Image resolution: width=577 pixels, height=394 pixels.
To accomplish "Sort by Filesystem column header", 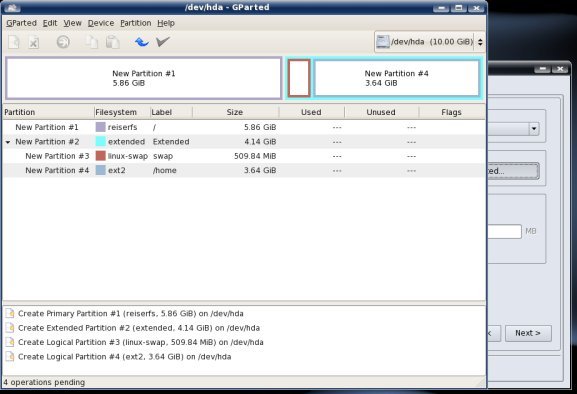I will click(122, 112).
